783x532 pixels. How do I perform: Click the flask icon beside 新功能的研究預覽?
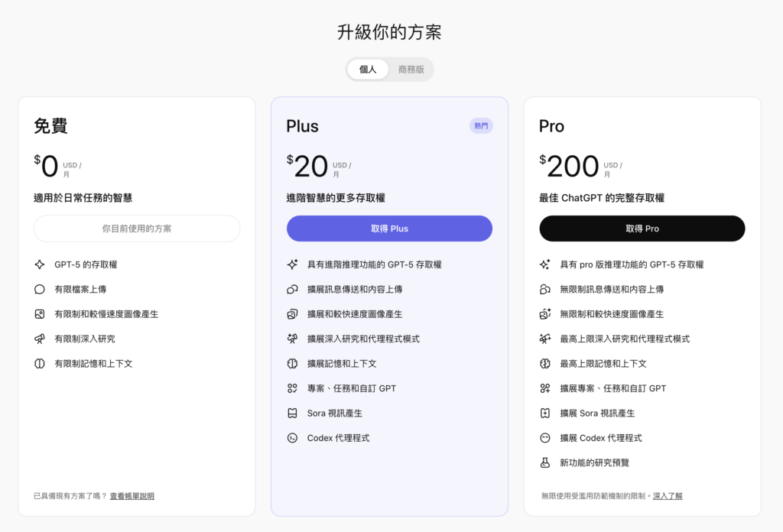point(545,463)
